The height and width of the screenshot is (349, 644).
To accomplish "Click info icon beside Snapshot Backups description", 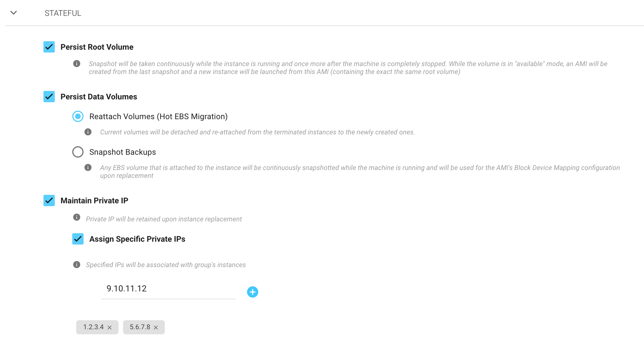I will coord(88,167).
